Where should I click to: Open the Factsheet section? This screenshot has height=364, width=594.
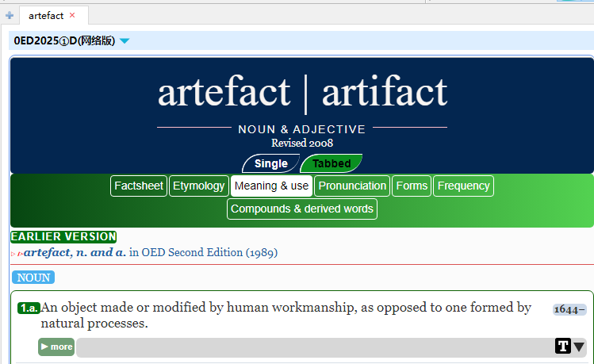tap(138, 186)
